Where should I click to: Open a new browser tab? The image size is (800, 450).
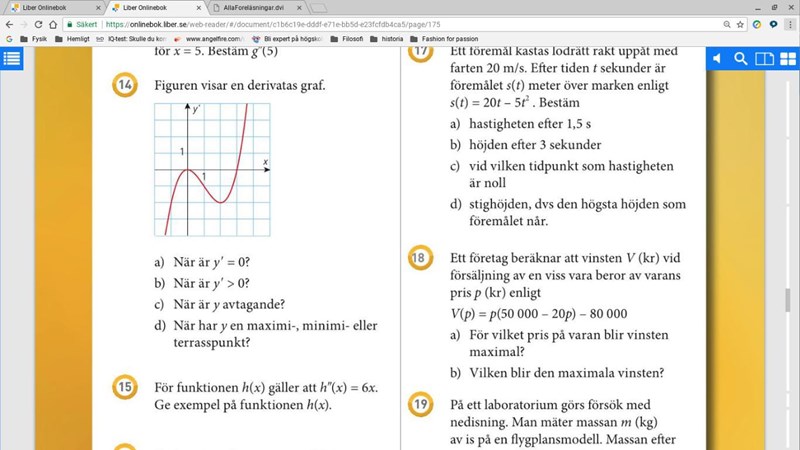318,7
